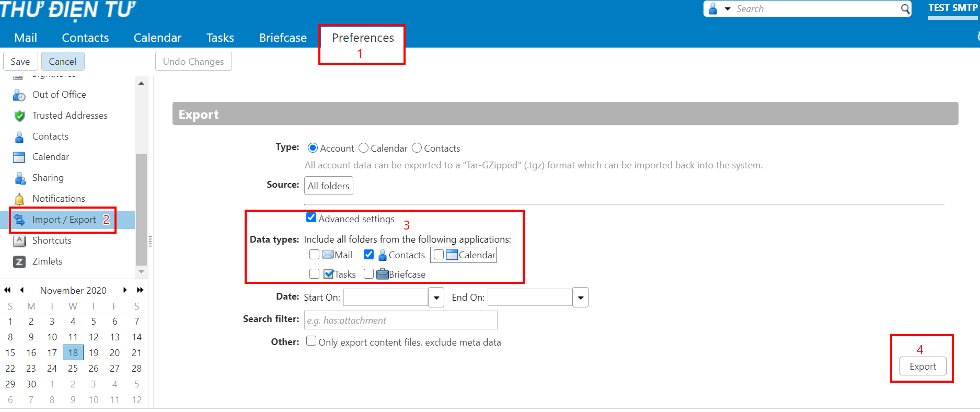Click the Trusted Addresses shield icon
This screenshot has height=412, width=980.
click(x=19, y=116)
